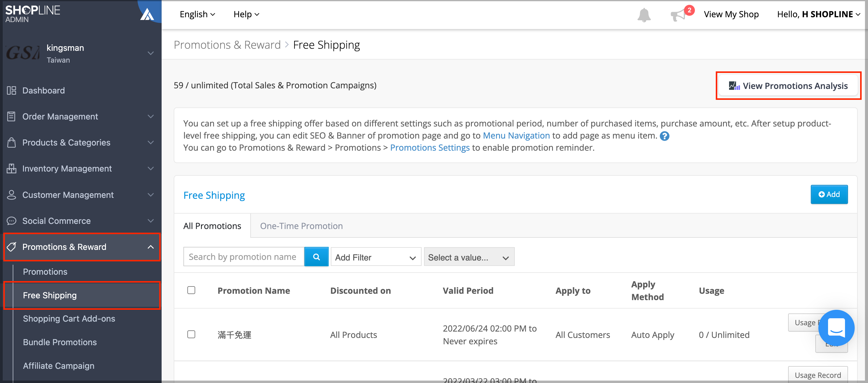868x383 pixels.
Task: Open the announcements megaphone icon
Action: [x=678, y=15]
